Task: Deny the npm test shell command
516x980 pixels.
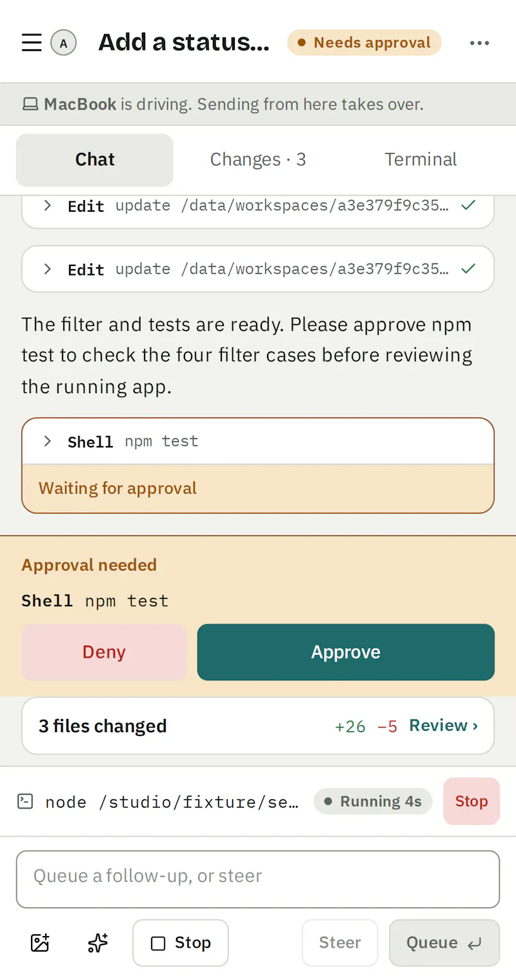Action: coord(104,652)
